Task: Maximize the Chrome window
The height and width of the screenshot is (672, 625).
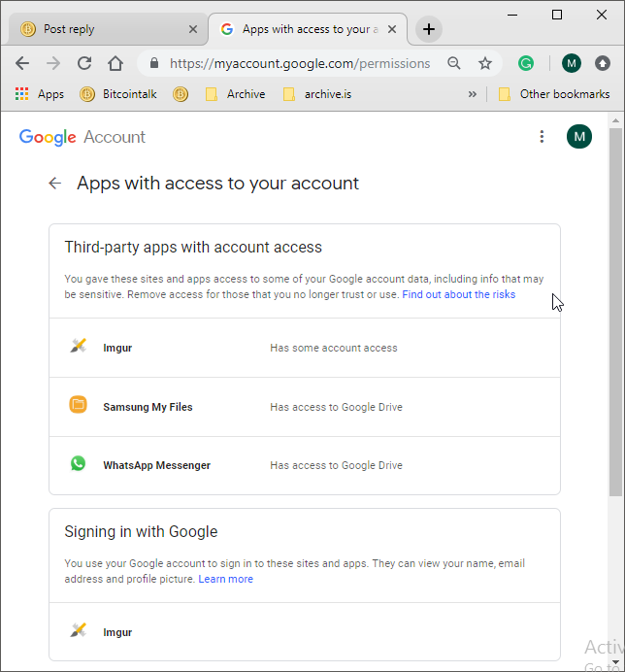Action: (x=557, y=15)
